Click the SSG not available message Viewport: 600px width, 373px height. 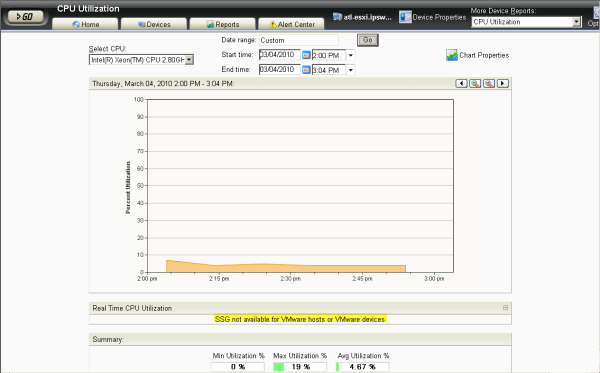pos(300,319)
